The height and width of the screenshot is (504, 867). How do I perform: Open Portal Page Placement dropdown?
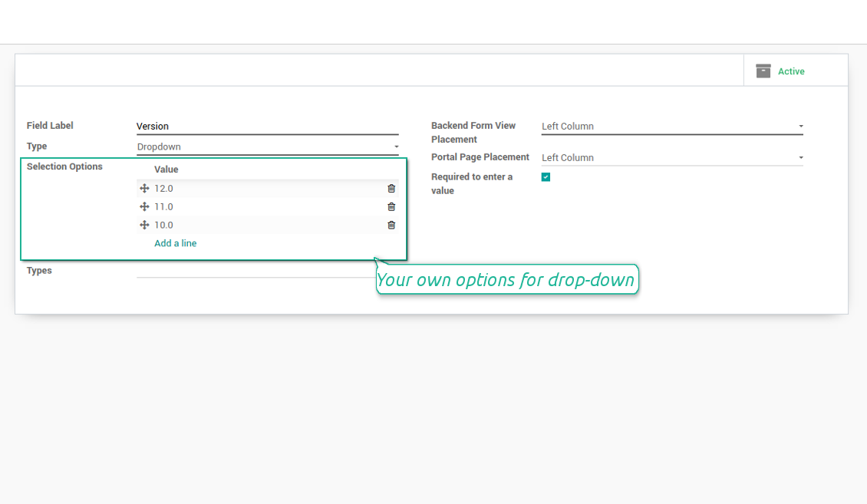(671, 158)
